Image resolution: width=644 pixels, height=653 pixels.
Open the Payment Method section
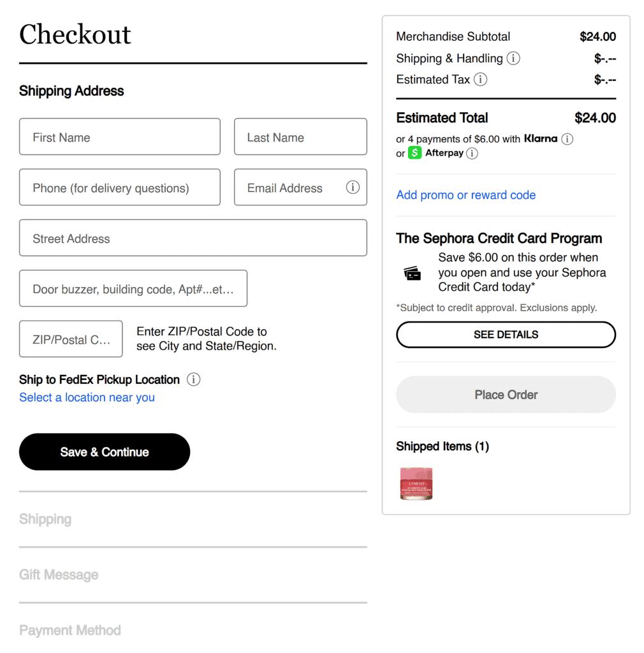[x=70, y=630]
